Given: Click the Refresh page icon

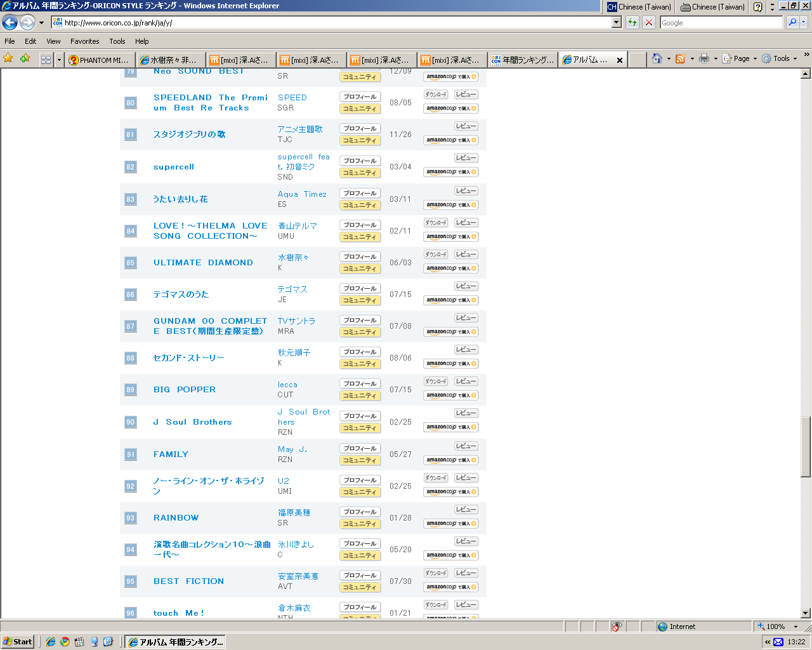Looking at the screenshot, I should (x=632, y=22).
